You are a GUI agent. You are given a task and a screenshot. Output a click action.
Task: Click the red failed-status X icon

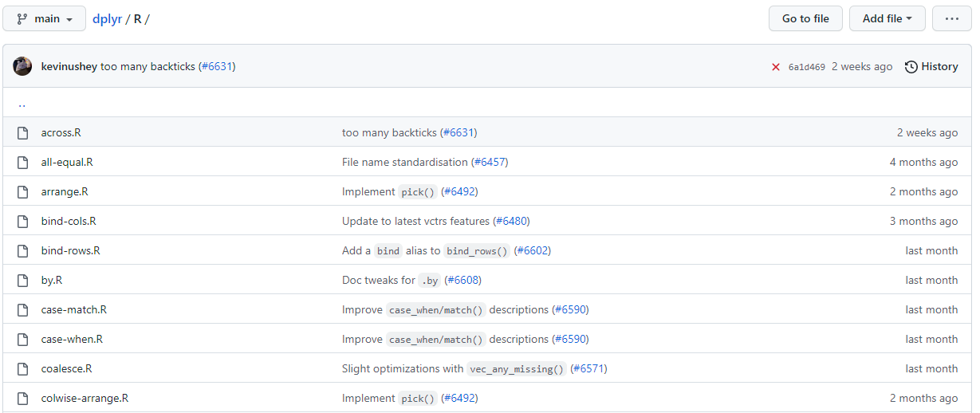pos(776,67)
